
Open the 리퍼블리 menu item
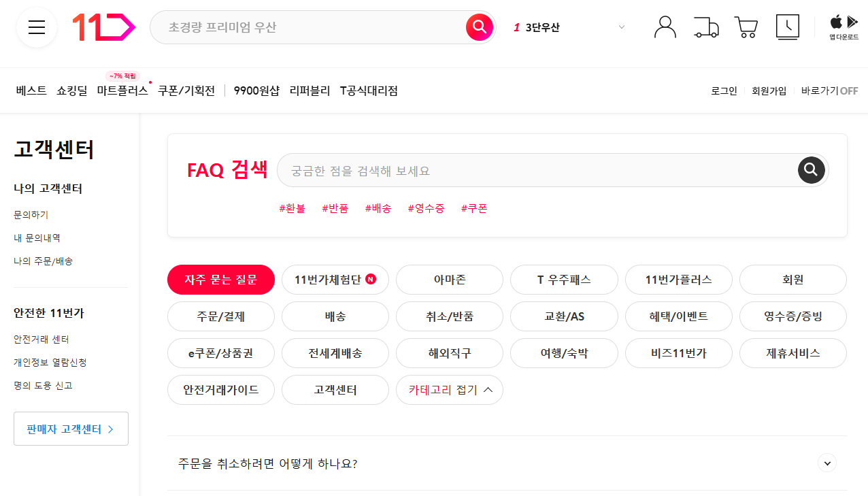coord(310,90)
